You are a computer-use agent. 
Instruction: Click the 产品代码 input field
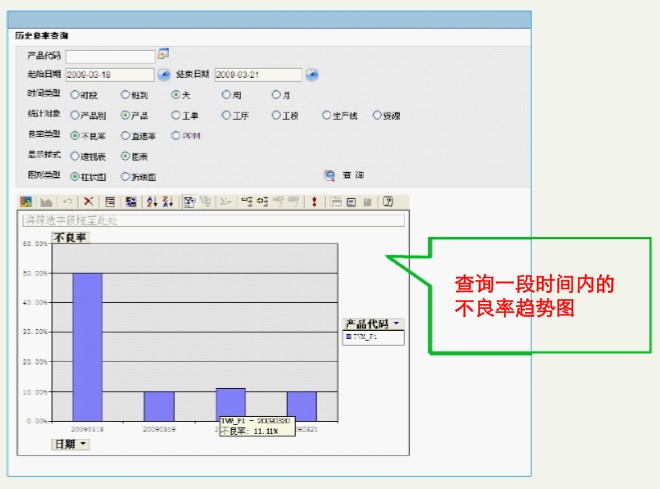[111, 56]
